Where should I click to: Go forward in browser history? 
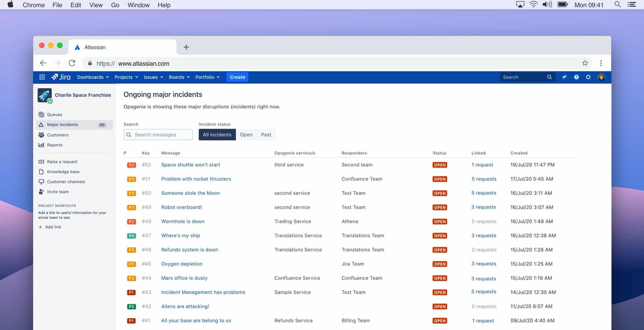[x=57, y=63]
